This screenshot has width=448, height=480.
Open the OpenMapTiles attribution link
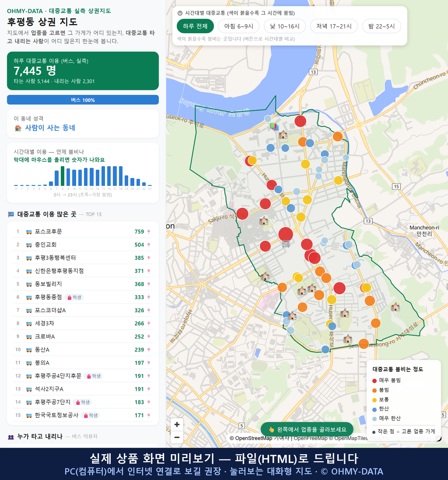click(349, 438)
